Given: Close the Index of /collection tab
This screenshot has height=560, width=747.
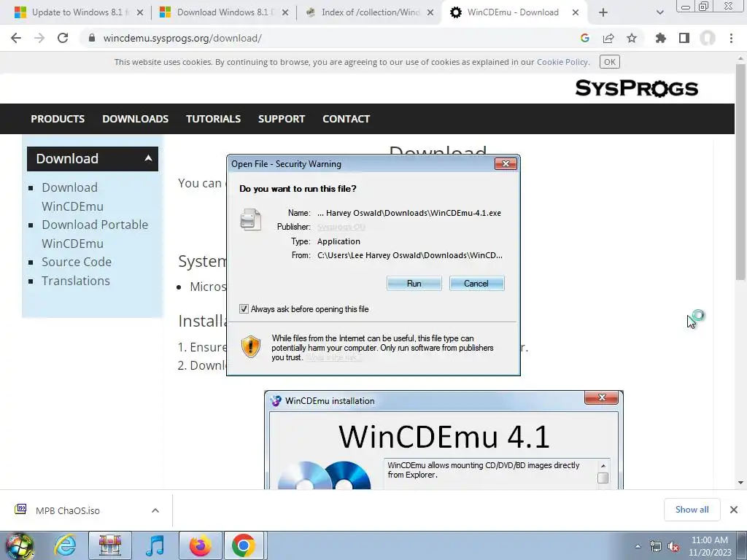Looking at the screenshot, I should coord(430,13).
